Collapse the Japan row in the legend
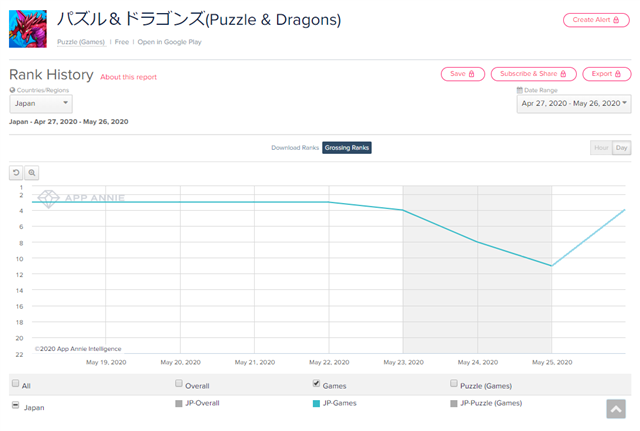 coord(15,405)
